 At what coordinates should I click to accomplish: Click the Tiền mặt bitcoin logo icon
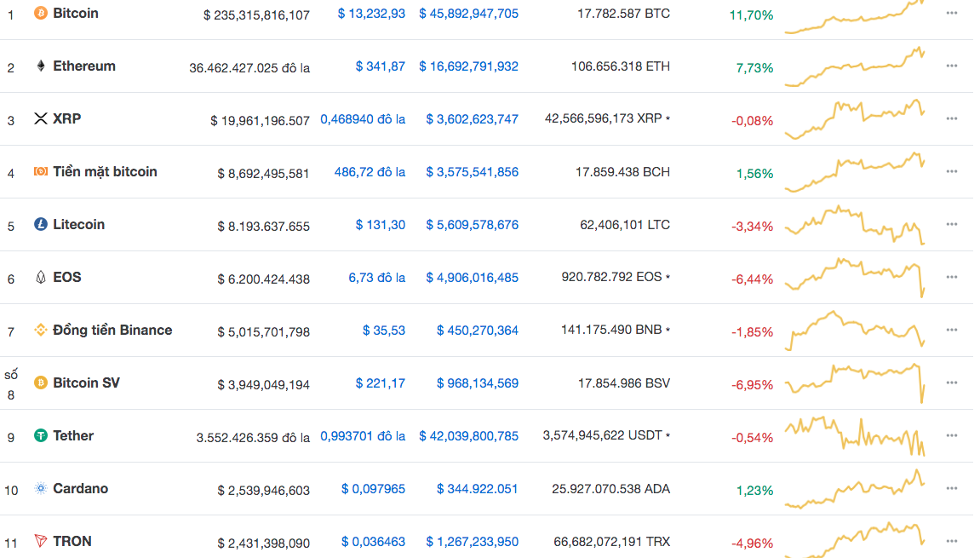point(41,171)
